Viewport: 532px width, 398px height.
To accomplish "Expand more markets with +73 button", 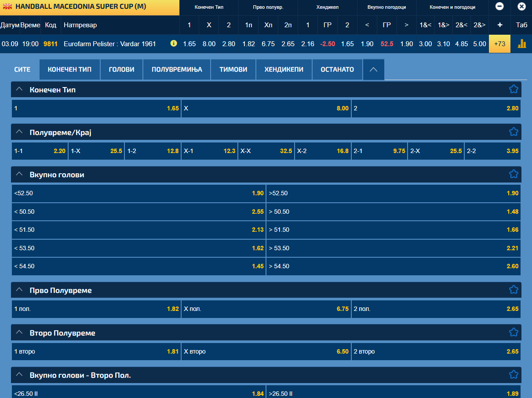I will pyautogui.click(x=499, y=44).
